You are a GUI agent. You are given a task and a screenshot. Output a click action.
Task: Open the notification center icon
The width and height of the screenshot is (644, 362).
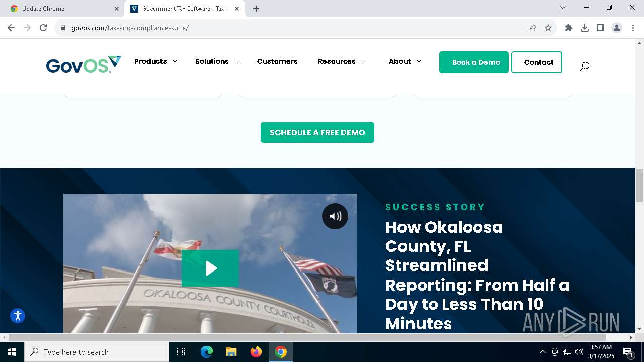(628, 352)
